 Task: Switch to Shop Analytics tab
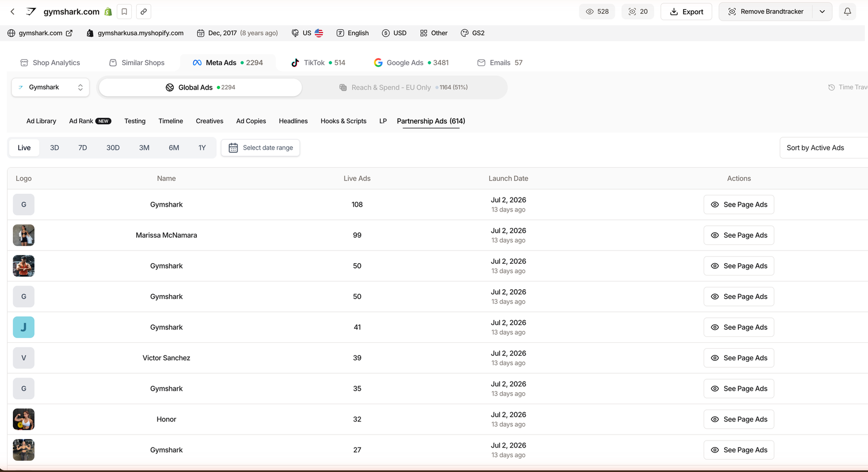coord(50,63)
